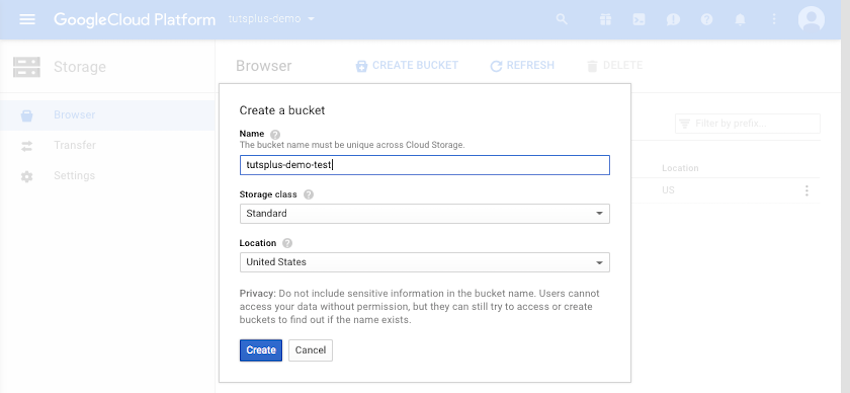This screenshot has width=850, height=393.
Task: Select Settings in the sidebar
Action: 74,176
